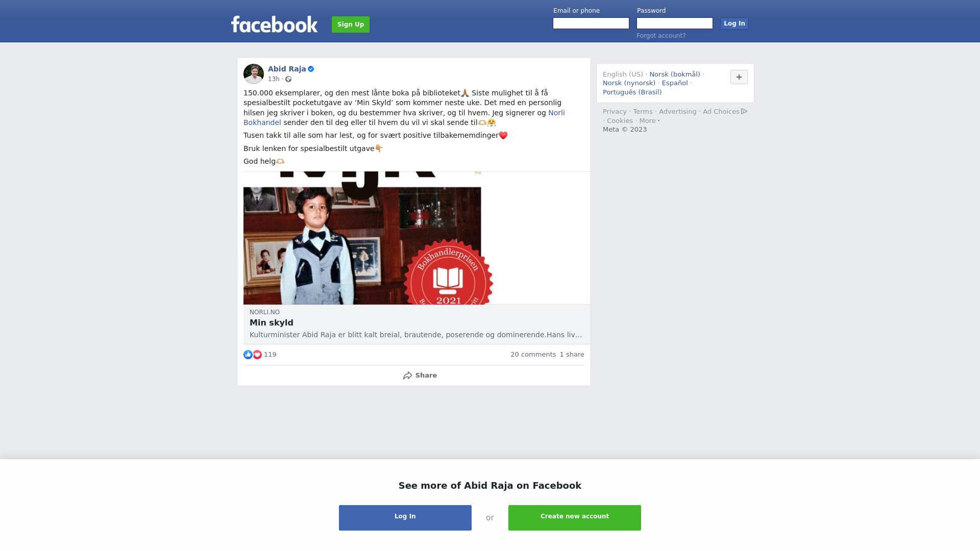This screenshot has width=980, height=551.
Task: Focus the Email or phone field
Action: tap(591, 23)
